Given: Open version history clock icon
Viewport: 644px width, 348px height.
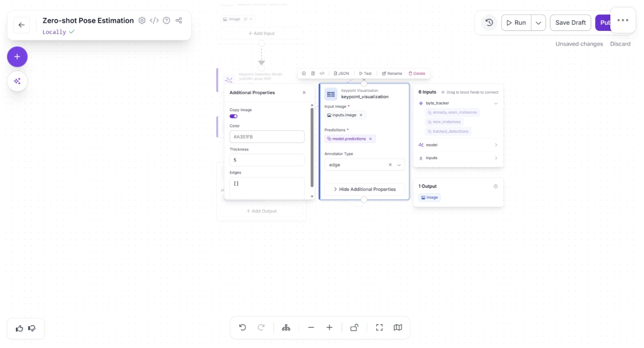Looking at the screenshot, I should click(x=489, y=22).
